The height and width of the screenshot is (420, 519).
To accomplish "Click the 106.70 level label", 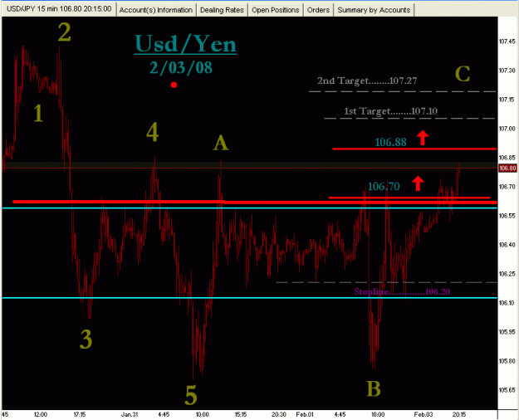I will point(384,186).
